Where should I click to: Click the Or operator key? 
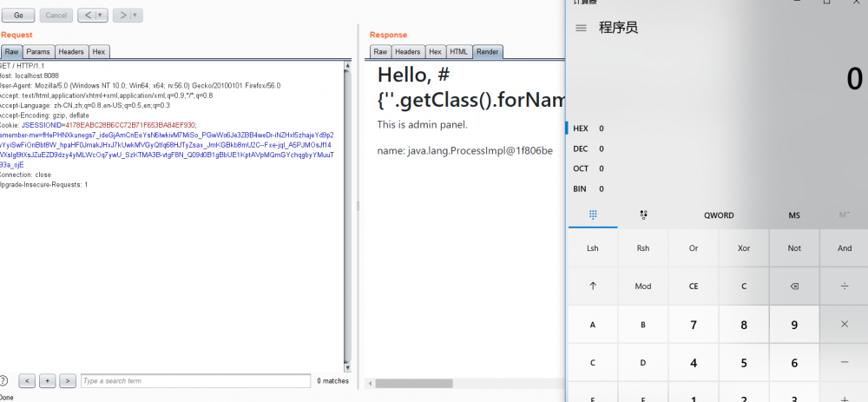(x=694, y=248)
